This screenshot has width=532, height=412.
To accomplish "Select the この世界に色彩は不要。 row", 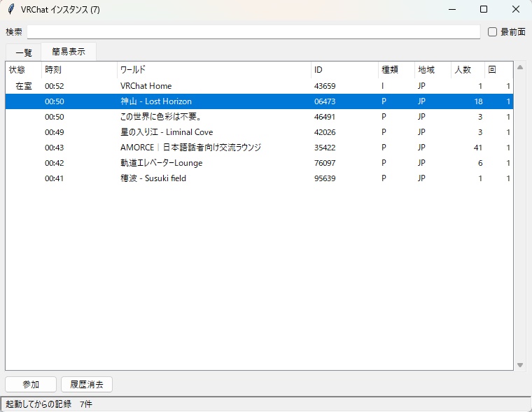I will coord(259,117).
